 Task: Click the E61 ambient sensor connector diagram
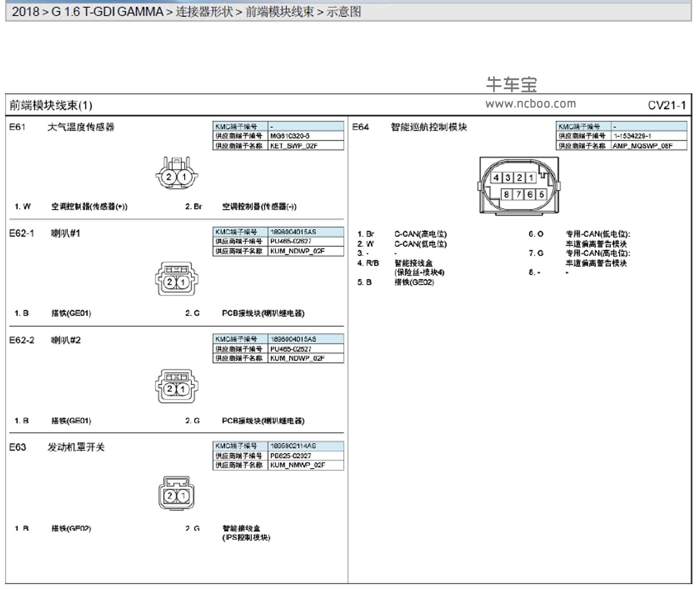(177, 173)
